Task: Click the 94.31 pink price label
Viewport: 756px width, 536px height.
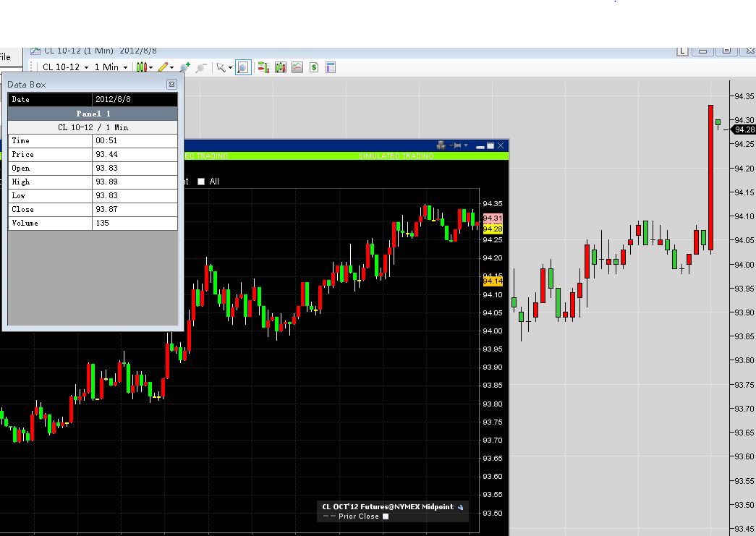Action: coord(493,218)
